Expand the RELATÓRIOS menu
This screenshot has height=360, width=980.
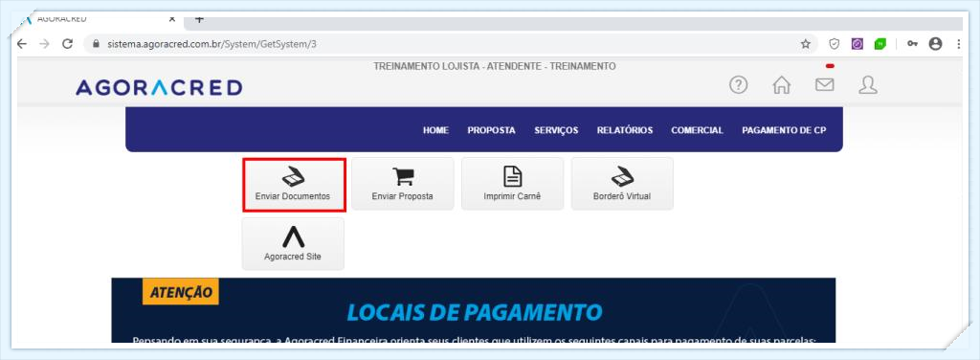click(x=625, y=130)
